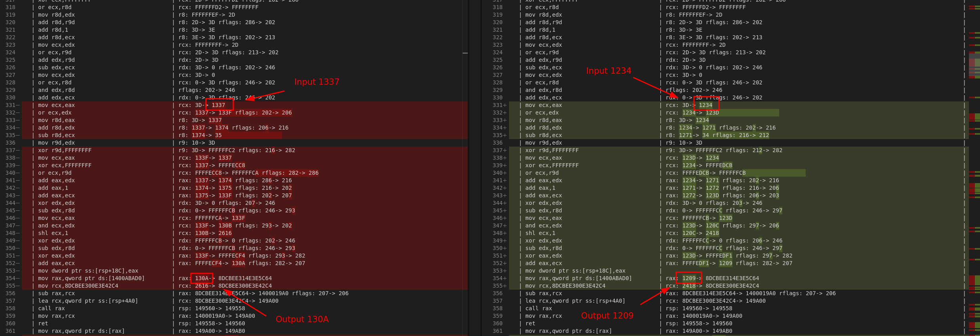980x336 pixels.
Task: Click the 'Input 1337' annotation label
Action: point(316,82)
